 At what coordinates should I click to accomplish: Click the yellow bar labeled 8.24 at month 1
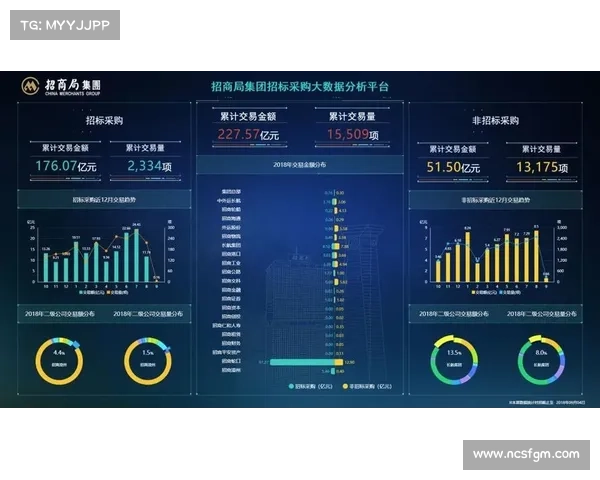(467, 257)
